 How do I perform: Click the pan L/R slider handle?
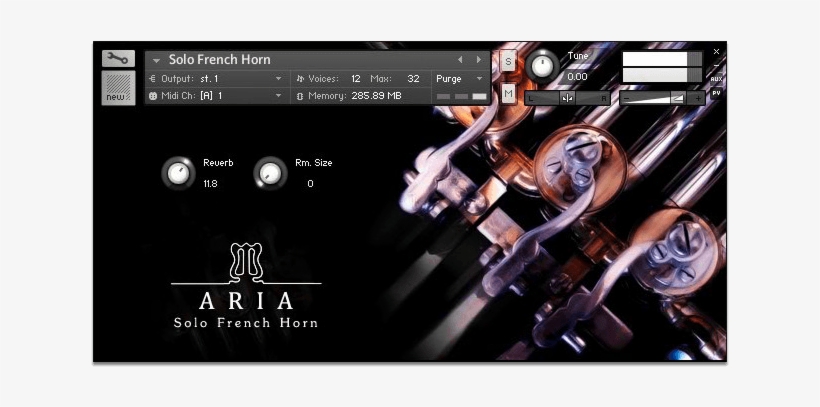pos(567,98)
